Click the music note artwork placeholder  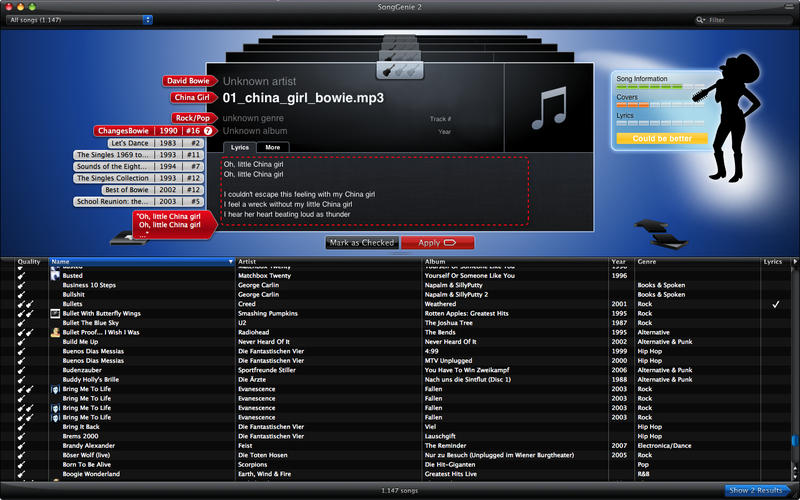549,108
